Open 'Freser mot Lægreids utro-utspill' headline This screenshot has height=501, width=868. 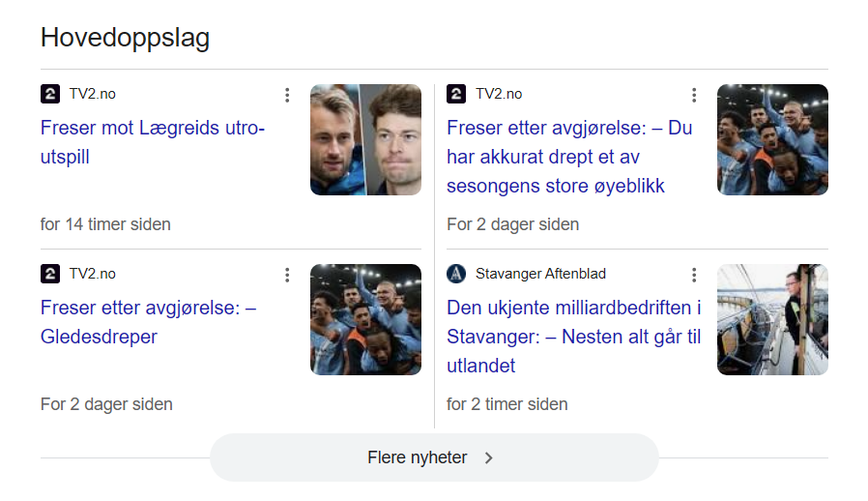tap(153, 142)
